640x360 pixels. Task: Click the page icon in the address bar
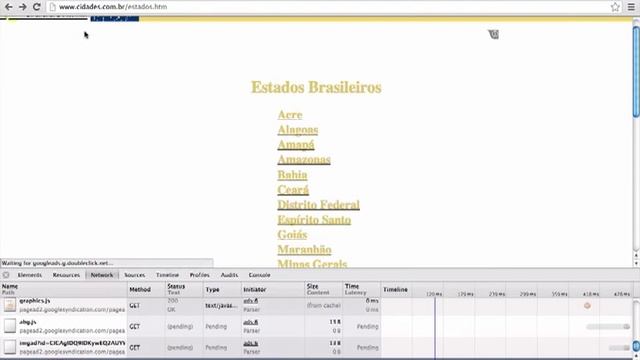pyautogui.click(x=52, y=7)
